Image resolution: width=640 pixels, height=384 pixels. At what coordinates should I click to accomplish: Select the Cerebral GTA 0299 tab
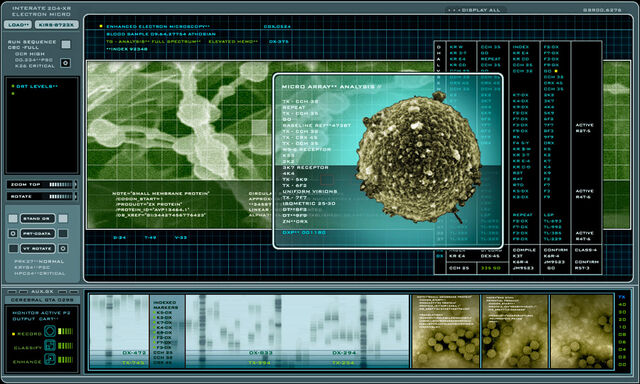(42, 300)
